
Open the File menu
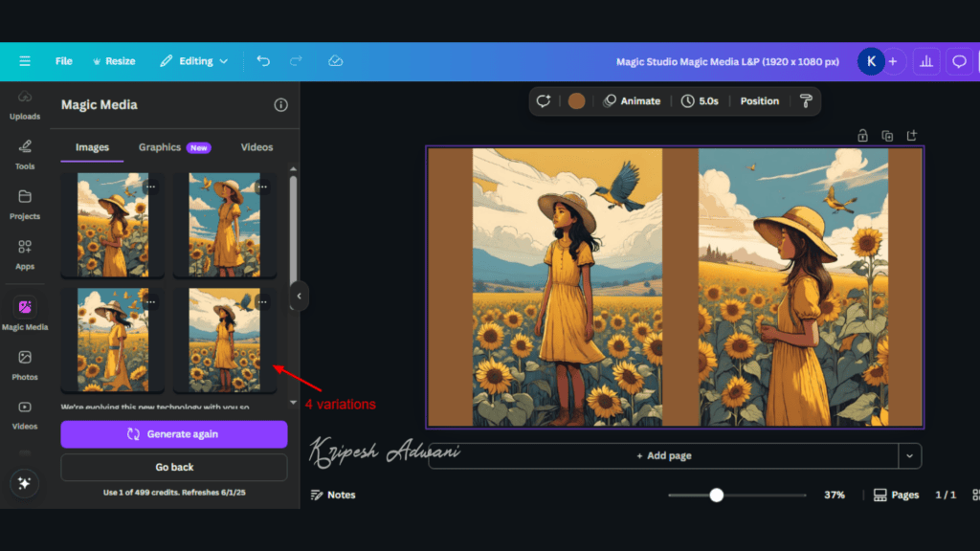[63, 60]
